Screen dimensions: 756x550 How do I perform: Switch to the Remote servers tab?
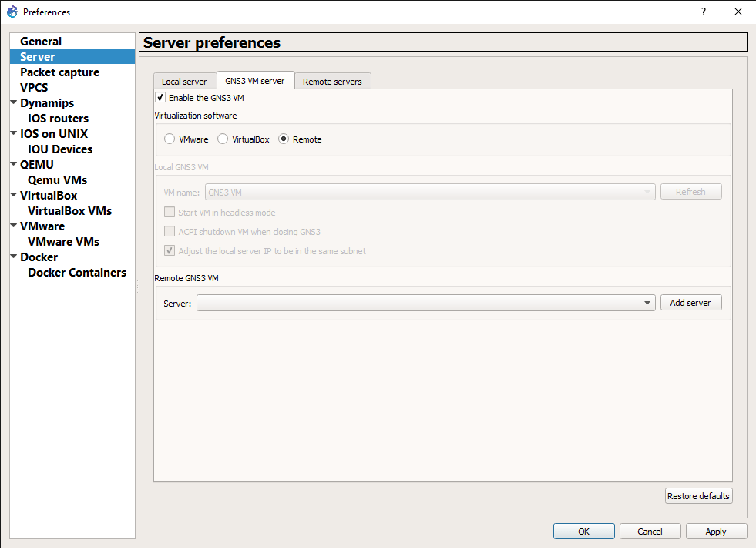(x=332, y=82)
